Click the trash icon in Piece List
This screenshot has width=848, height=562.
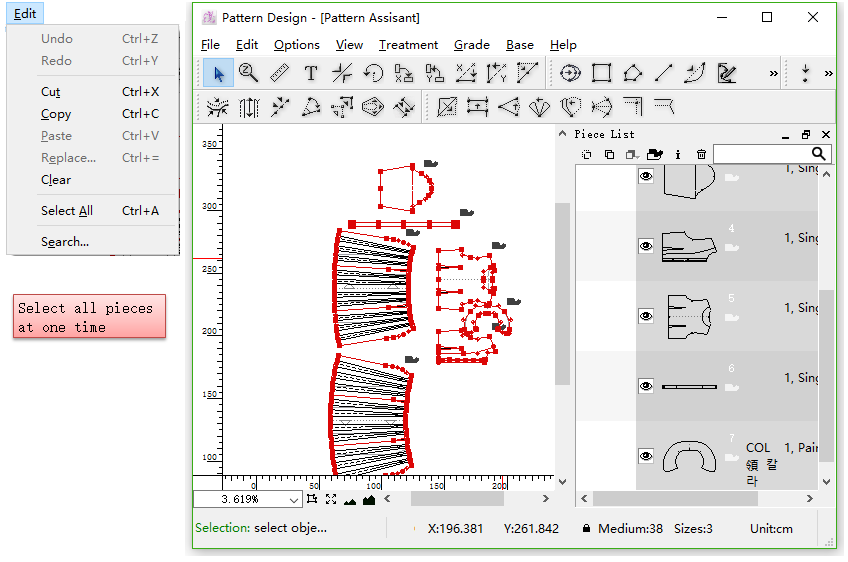pyautogui.click(x=701, y=154)
